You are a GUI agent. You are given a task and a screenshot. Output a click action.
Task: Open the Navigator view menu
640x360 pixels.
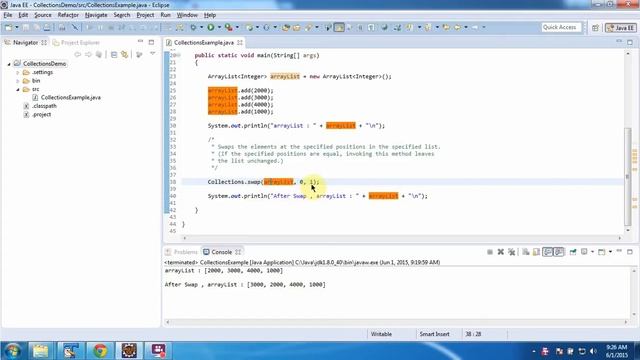click(153, 53)
